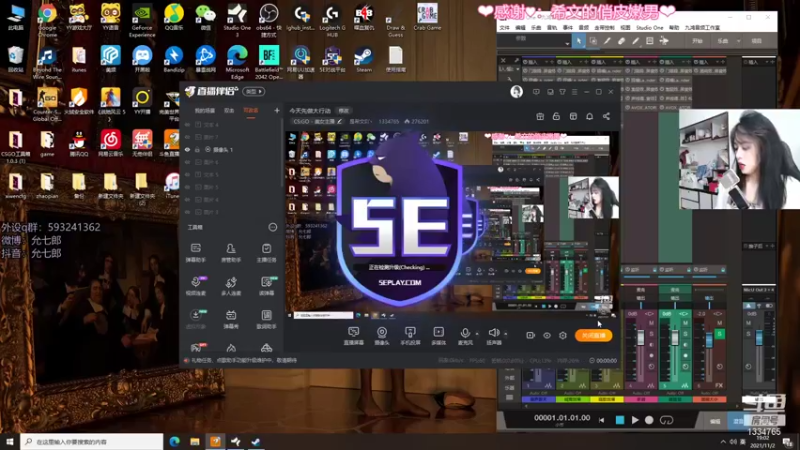Click Record in Studio One transport
This screenshot has width=800, height=450.
tap(649, 420)
